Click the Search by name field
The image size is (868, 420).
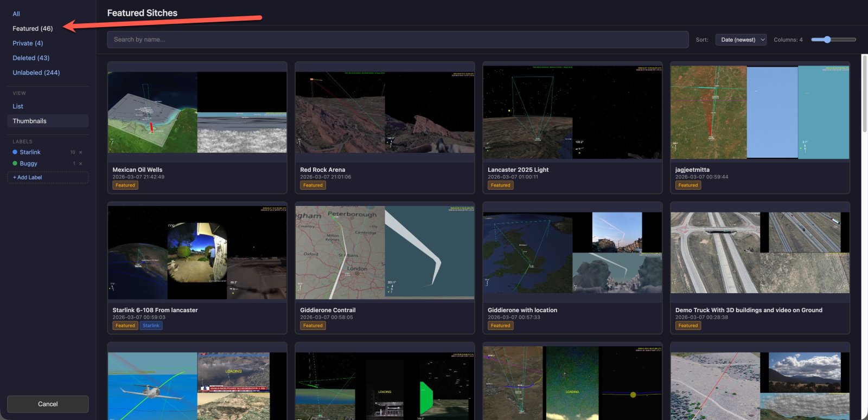397,40
